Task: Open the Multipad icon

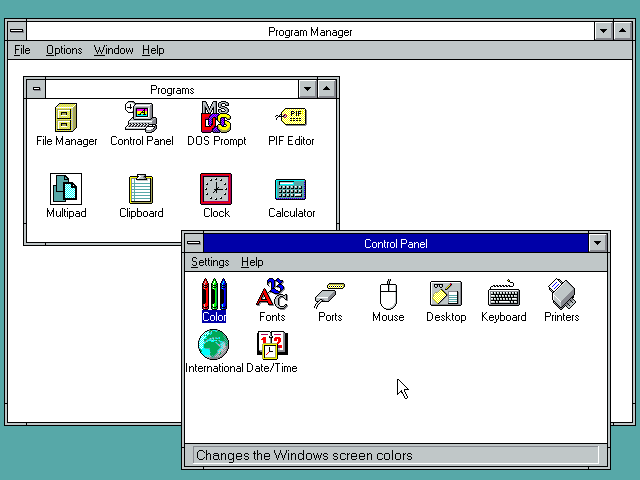Action: tap(66, 189)
